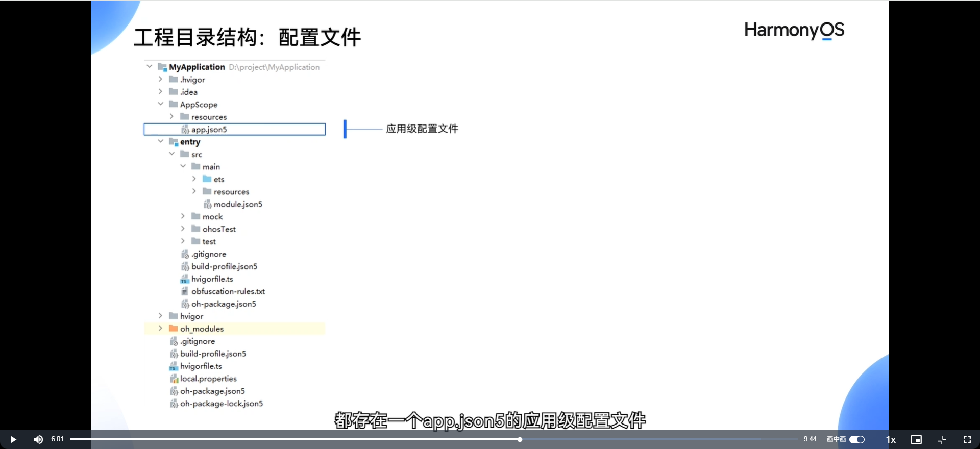Play the video
Viewport: 980px width, 449px height.
click(13, 439)
